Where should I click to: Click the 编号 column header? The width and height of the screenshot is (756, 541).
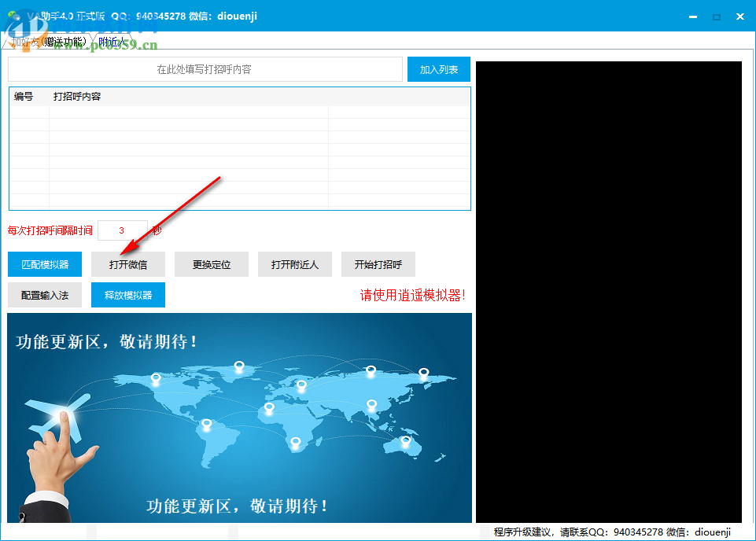click(x=26, y=96)
